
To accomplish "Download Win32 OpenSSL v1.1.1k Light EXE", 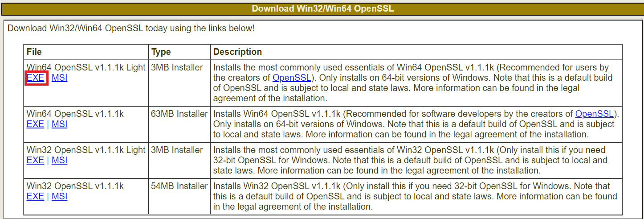I will pyautogui.click(x=36, y=160).
